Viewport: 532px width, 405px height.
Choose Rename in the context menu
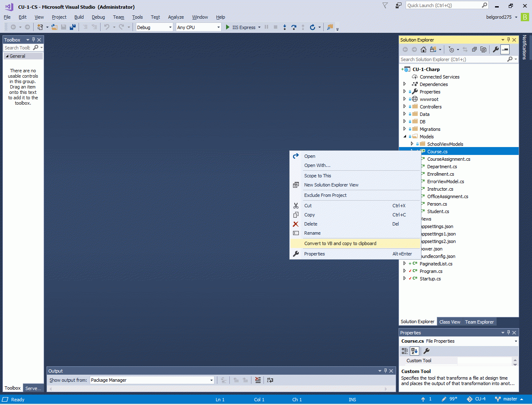355,233
